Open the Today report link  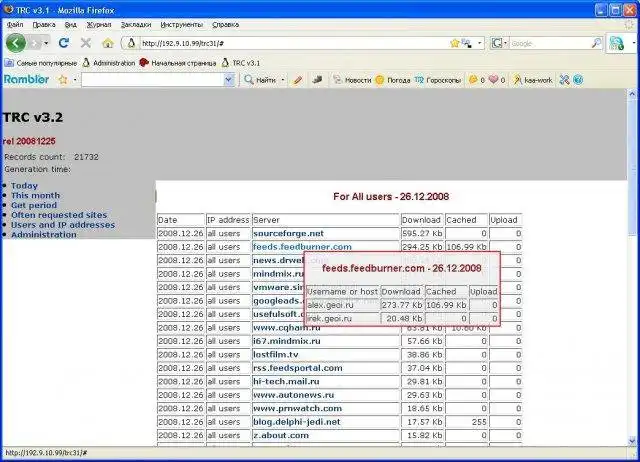pyautogui.click(x=24, y=186)
